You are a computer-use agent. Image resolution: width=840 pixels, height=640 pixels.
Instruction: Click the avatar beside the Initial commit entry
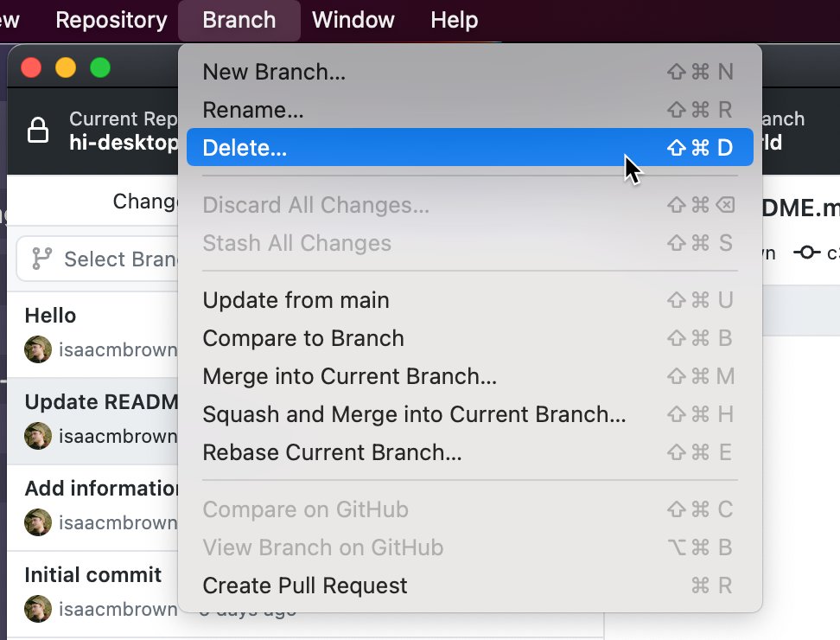click(x=38, y=609)
